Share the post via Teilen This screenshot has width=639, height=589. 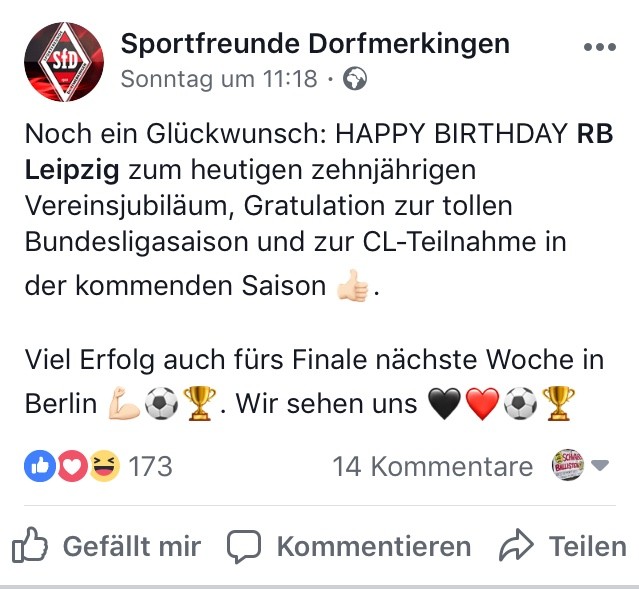click(563, 546)
